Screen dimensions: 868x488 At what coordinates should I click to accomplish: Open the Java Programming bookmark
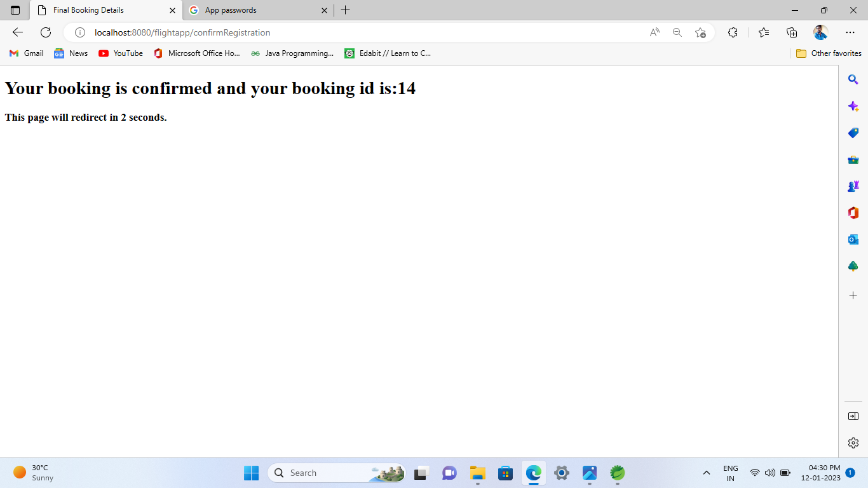pyautogui.click(x=292, y=53)
